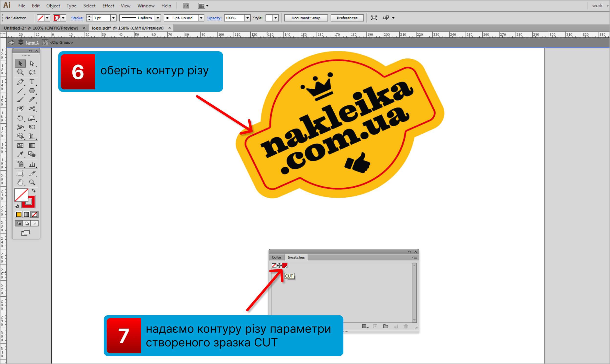Open the 5 pt. Round brush dropdown
Viewport: 610px width, 364px height.
[x=201, y=18]
